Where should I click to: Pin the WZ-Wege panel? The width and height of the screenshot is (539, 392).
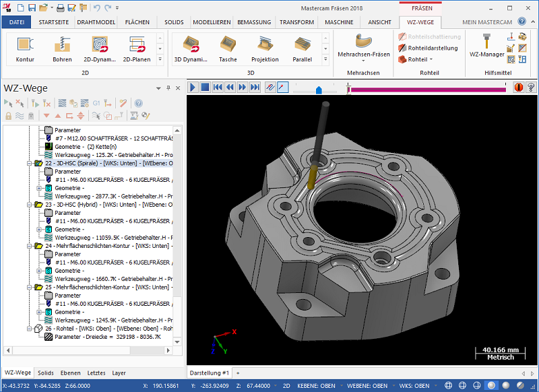click(x=168, y=88)
